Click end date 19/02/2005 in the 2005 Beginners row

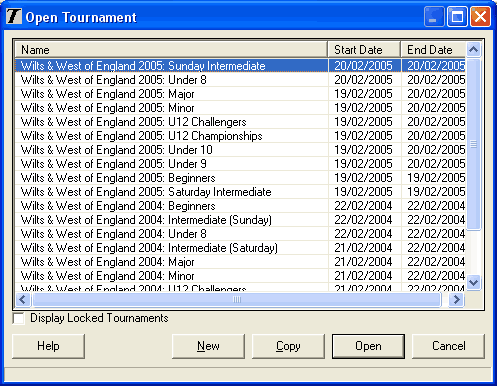436,178
